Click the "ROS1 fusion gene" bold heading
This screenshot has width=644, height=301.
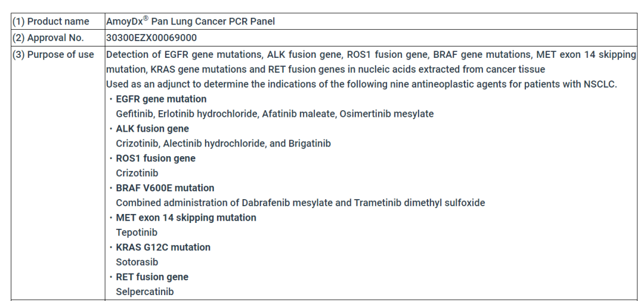(x=156, y=159)
